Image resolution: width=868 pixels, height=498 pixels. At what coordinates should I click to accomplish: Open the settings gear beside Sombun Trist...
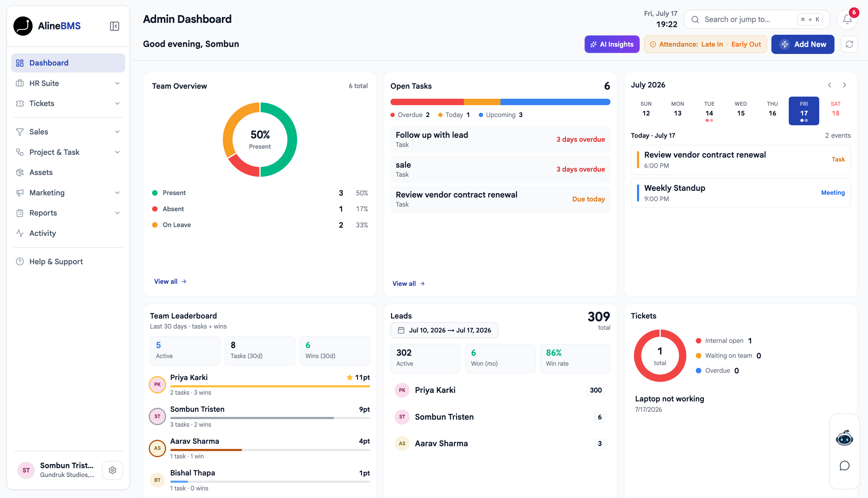(x=112, y=470)
